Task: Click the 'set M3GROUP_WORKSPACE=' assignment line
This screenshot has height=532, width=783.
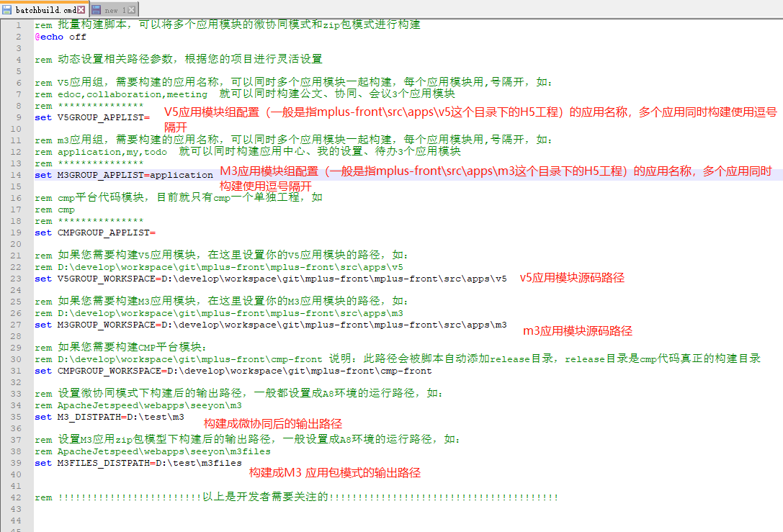Action: pos(271,325)
